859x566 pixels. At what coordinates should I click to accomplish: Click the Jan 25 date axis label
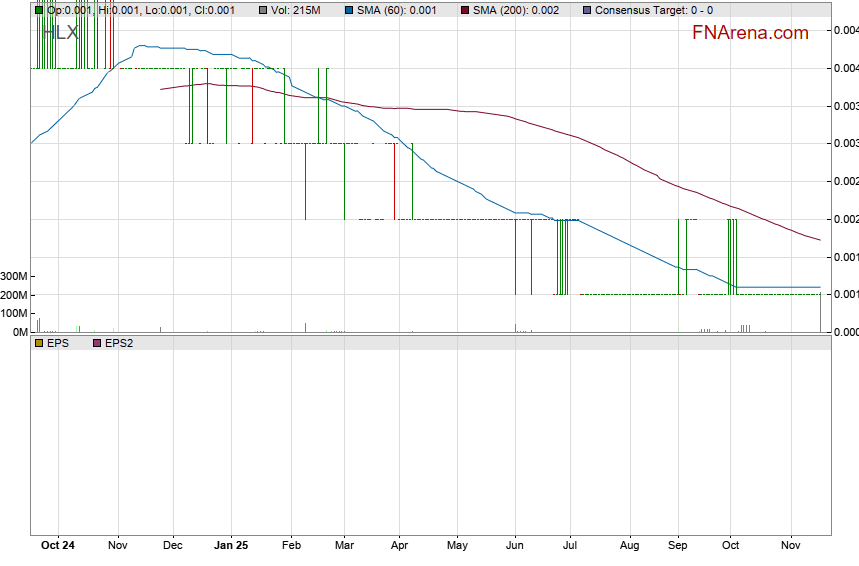tap(231, 546)
